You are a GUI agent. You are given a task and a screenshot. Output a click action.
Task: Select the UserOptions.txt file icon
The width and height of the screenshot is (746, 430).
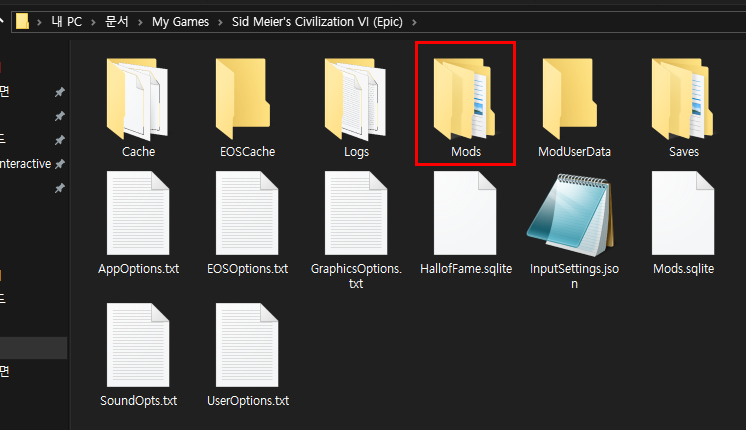pyautogui.click(x=247, y=345)
